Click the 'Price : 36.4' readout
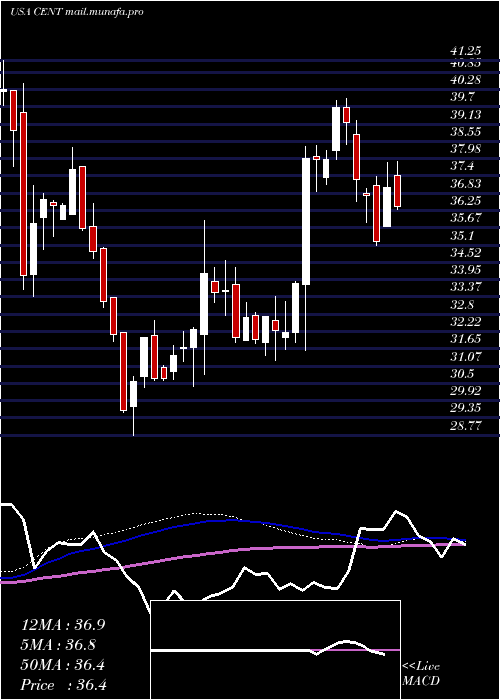The height and width of the screenshot is (700, 500). 63,685
